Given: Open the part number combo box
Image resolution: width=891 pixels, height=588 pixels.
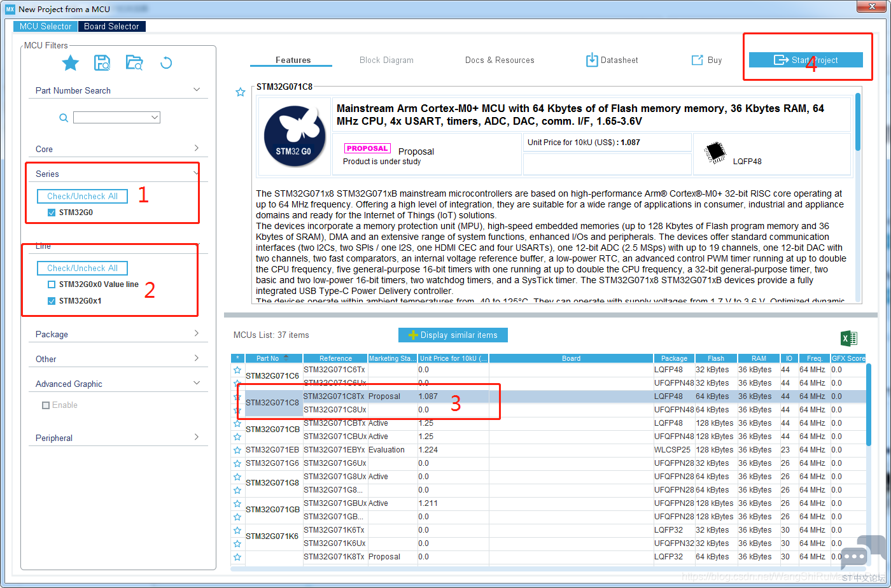Looking at the screenshot, I should coord(154,118).
